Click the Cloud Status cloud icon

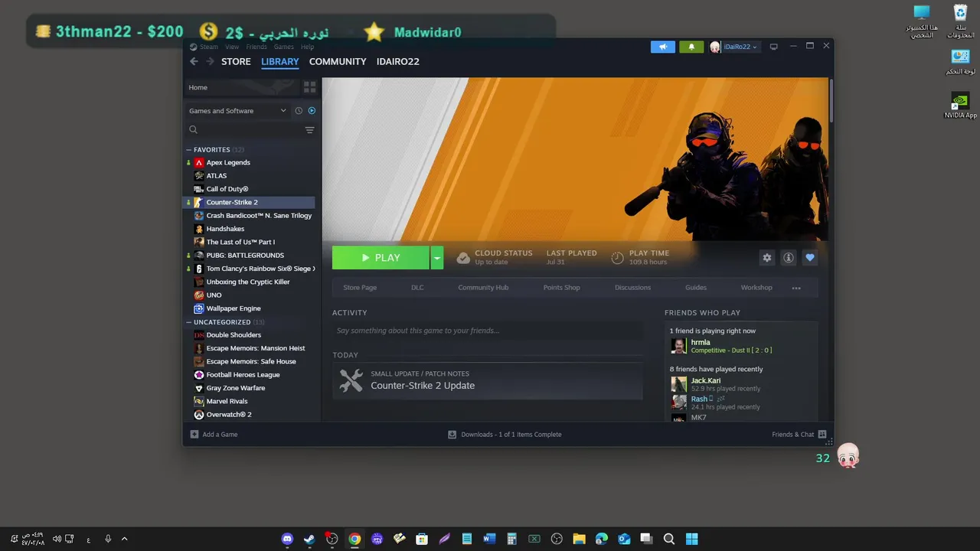tap(463, 258)
